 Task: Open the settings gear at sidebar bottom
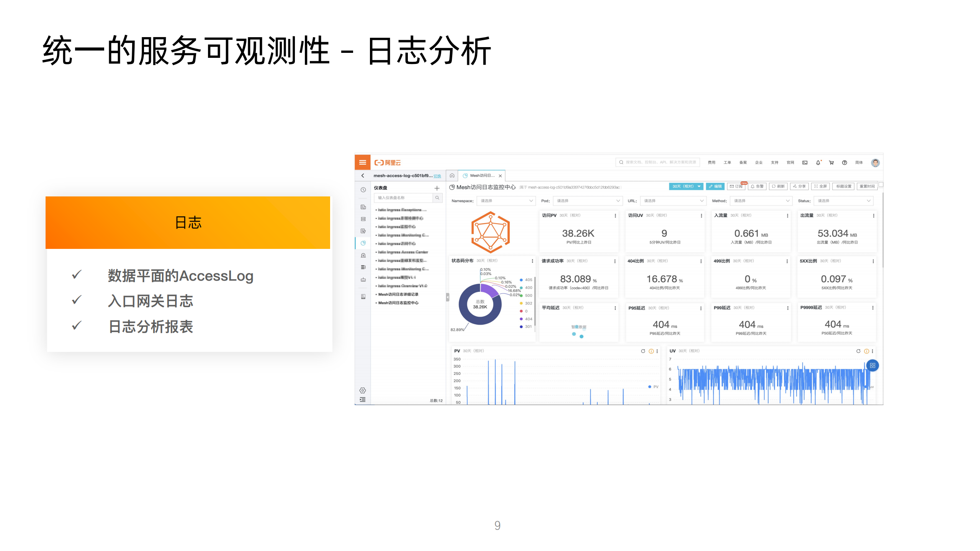click(x=362, y=391)
